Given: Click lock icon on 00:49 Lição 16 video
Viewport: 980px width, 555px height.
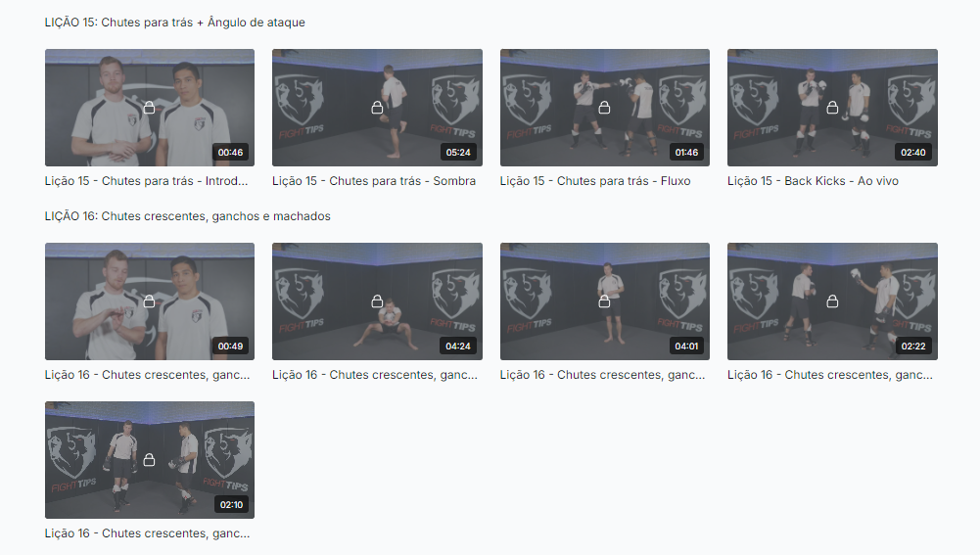Looking at the screenshot, I should click(x=150, y=301).
